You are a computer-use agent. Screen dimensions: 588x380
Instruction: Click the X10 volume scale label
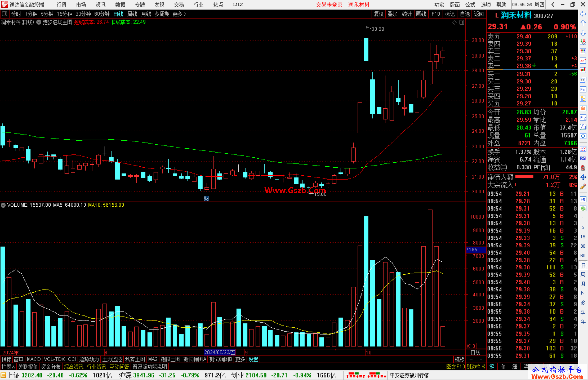pos(471,346)
